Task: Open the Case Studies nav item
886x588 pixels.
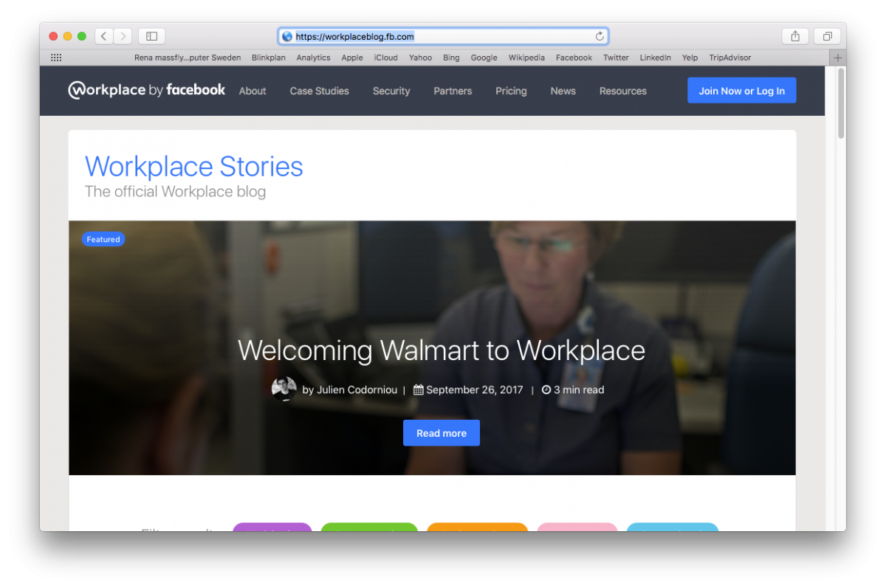Action: [x=320, y=91]
